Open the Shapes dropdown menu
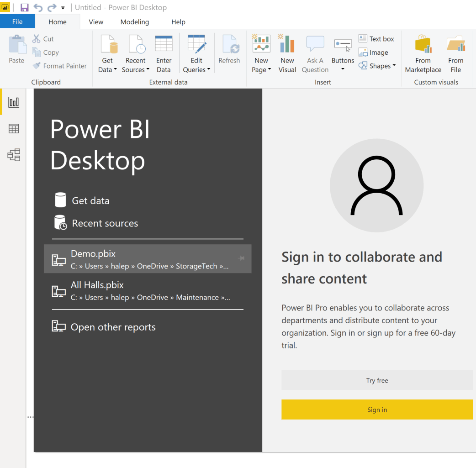This screenshot has height=468, width=476. click(377, 66)
